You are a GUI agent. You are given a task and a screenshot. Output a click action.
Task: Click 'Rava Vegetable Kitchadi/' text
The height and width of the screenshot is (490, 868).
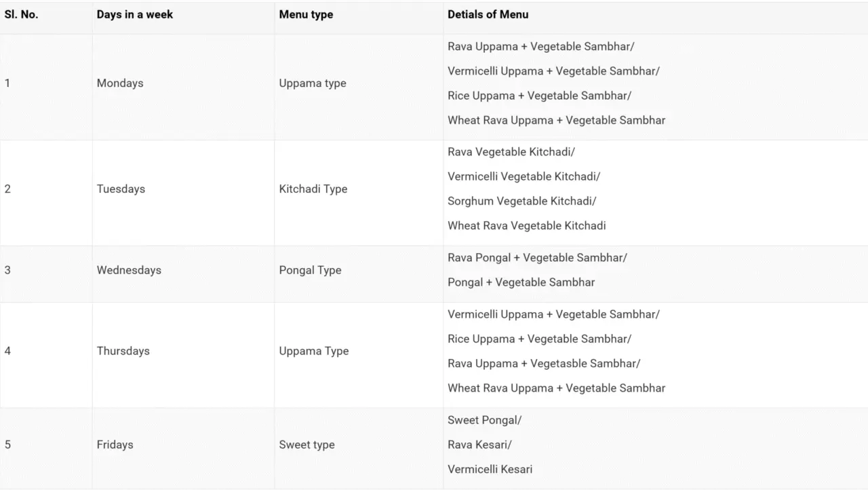point(511,152)
